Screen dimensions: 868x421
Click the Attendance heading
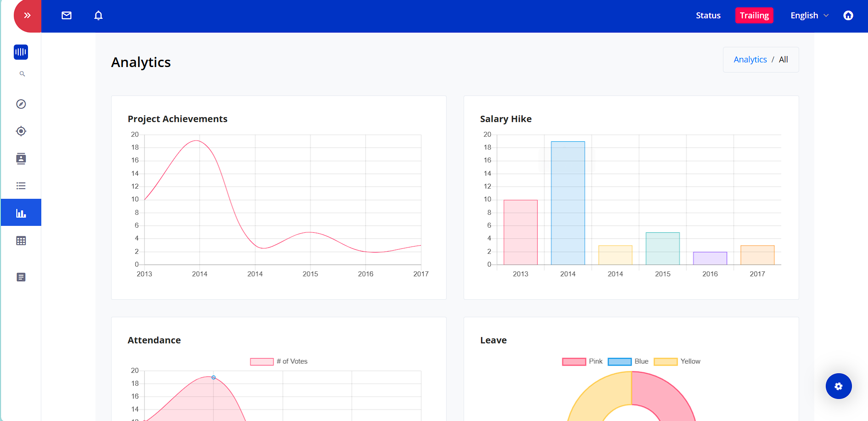click(154, 340)
